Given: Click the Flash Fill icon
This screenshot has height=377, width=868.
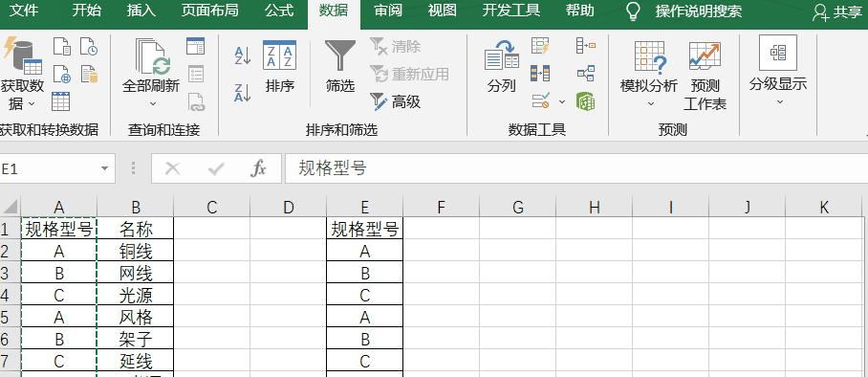Looking at the screenshot, I should tap(540, 46).
